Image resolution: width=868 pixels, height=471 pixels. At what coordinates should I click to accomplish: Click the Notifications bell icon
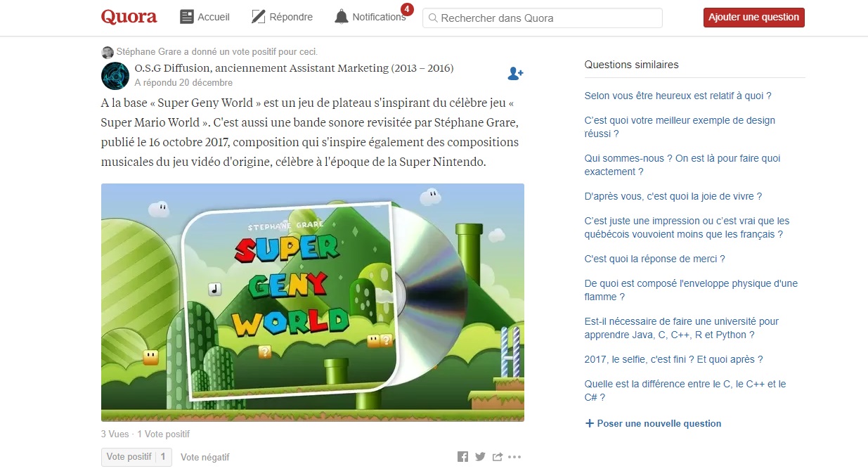click(x=342, y=17)
